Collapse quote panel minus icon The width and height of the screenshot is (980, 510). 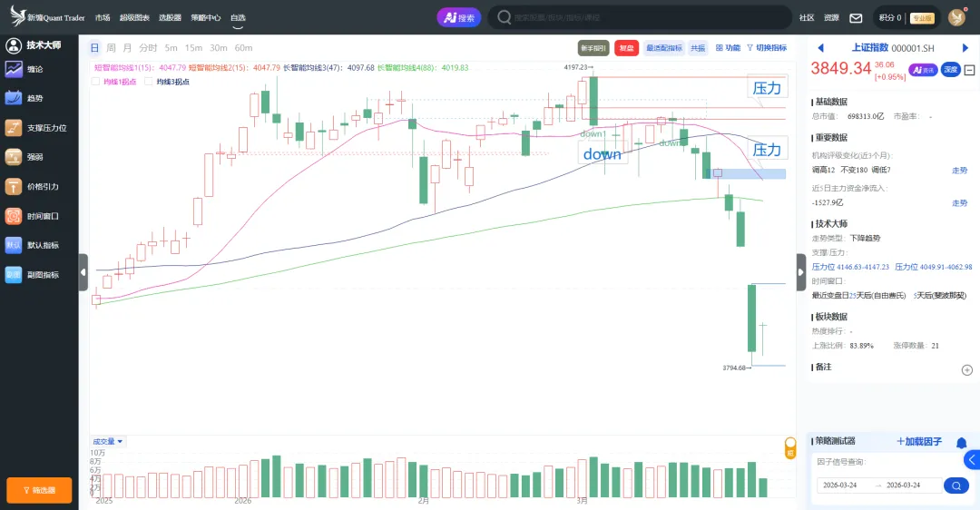[x=969, y=70]
